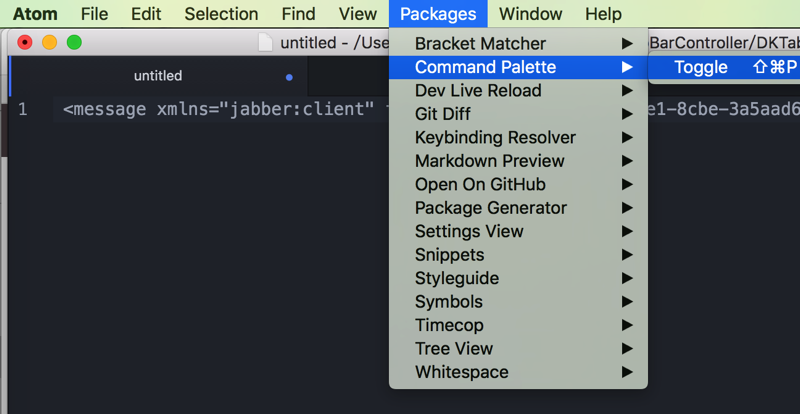Viewport: 800px width, 414px height.
Task: Open the Whitespace submenu
Action: pos(518,373)
